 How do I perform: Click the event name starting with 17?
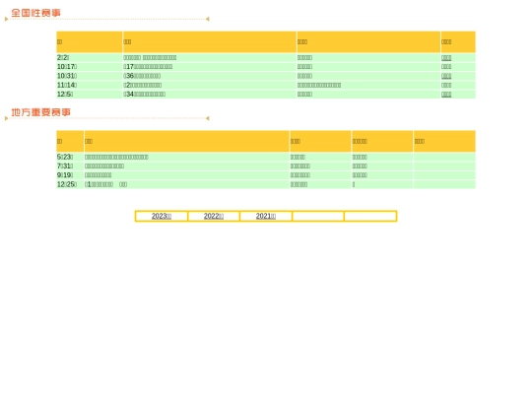[148, 67]
